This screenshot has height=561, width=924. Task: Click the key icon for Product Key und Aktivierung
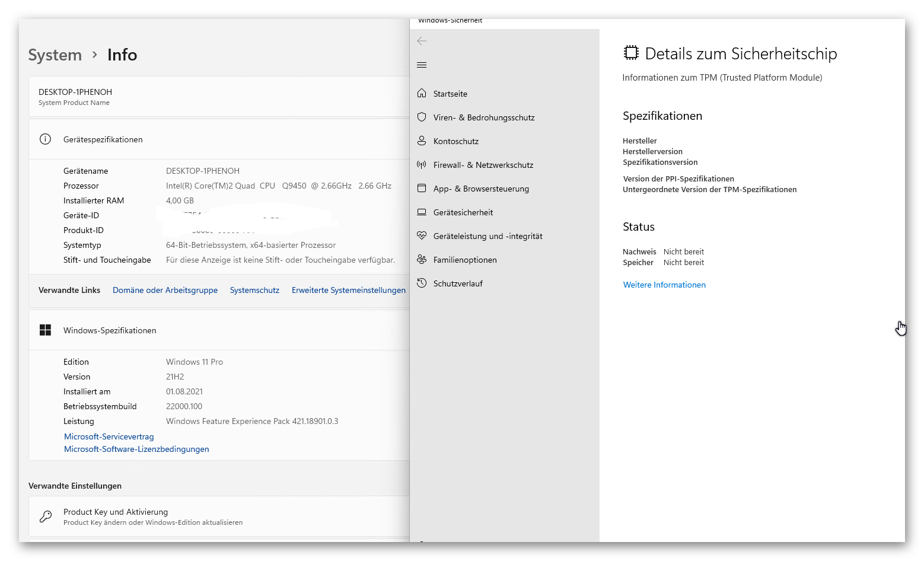(45, 517)
